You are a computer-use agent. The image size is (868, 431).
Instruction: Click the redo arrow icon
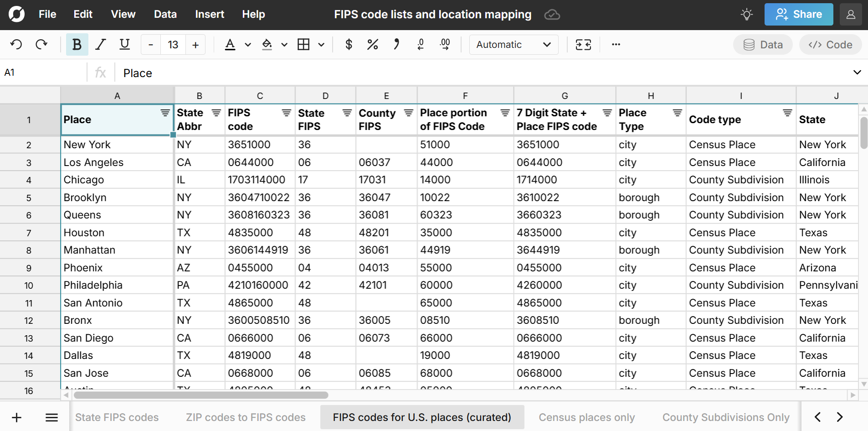coord(41,45)
